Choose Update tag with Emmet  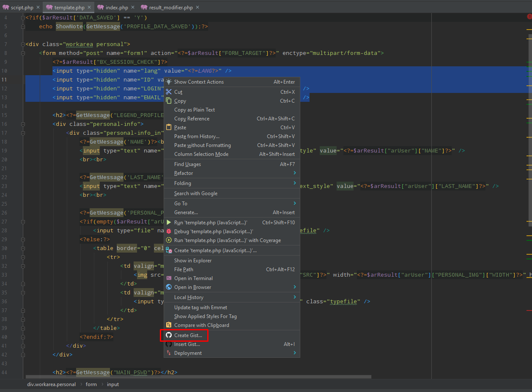[x=232, y=308]
